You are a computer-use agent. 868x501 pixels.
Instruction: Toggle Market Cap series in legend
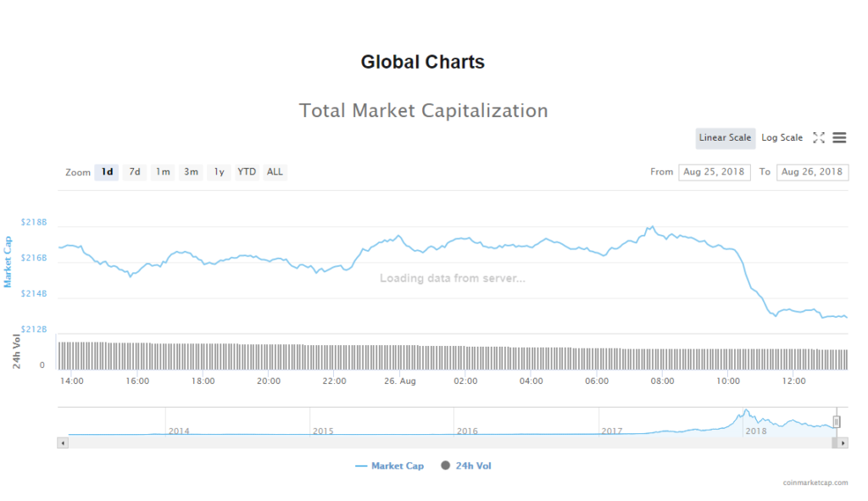pos(390,466)
